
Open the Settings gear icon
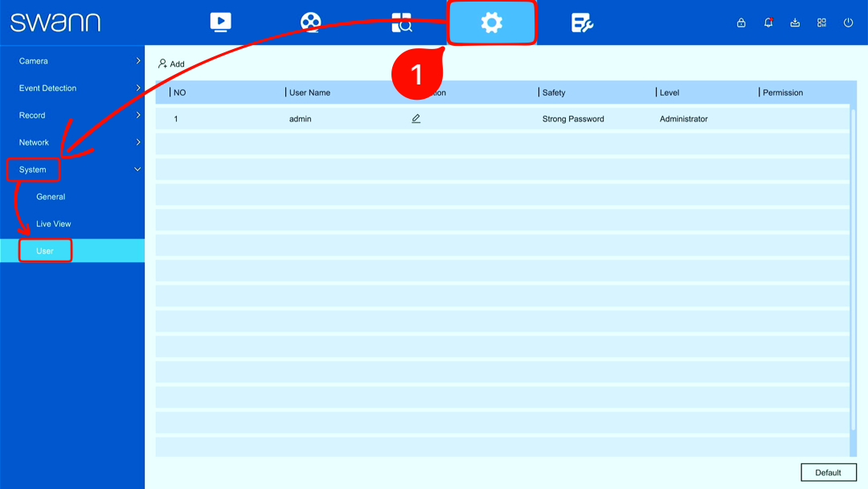point(492,23)
